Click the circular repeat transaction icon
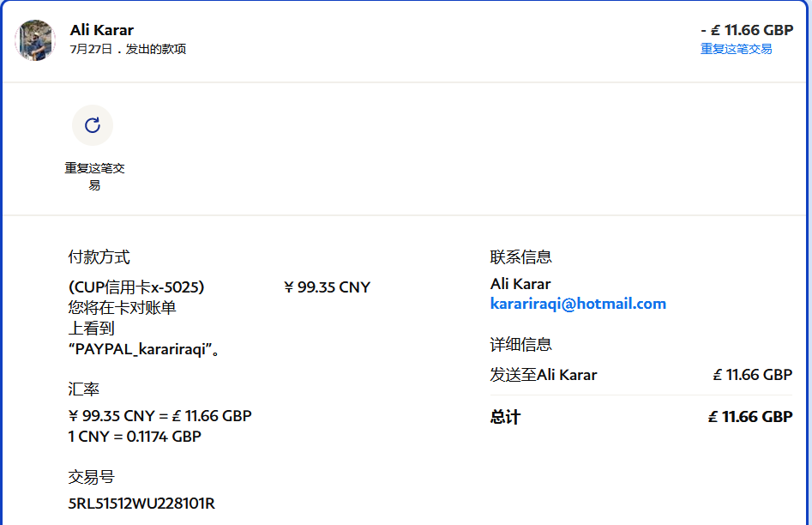 pyautogui.click(x=93, y=125)
